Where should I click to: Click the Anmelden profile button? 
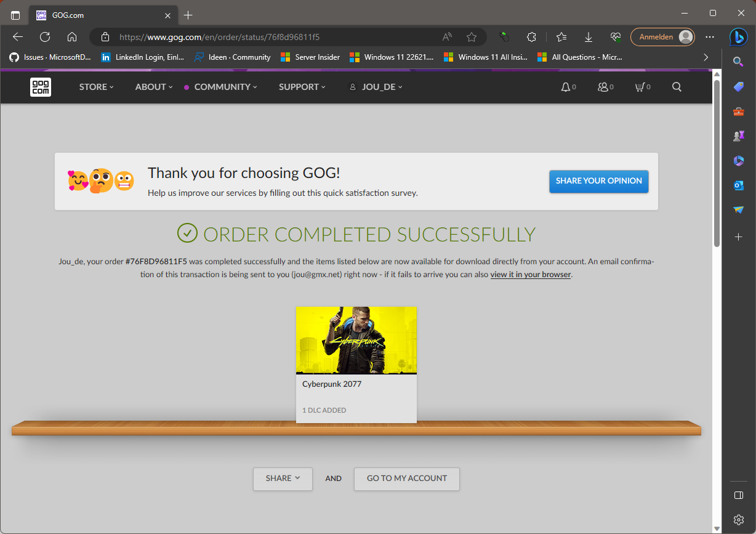pos(662,37)
